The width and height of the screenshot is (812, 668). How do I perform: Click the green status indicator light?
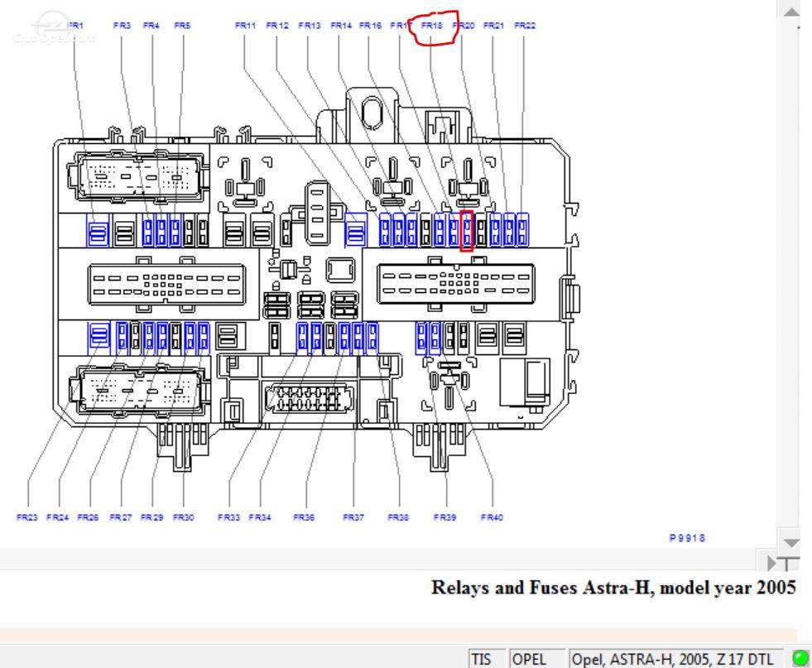tap(800, 658)
